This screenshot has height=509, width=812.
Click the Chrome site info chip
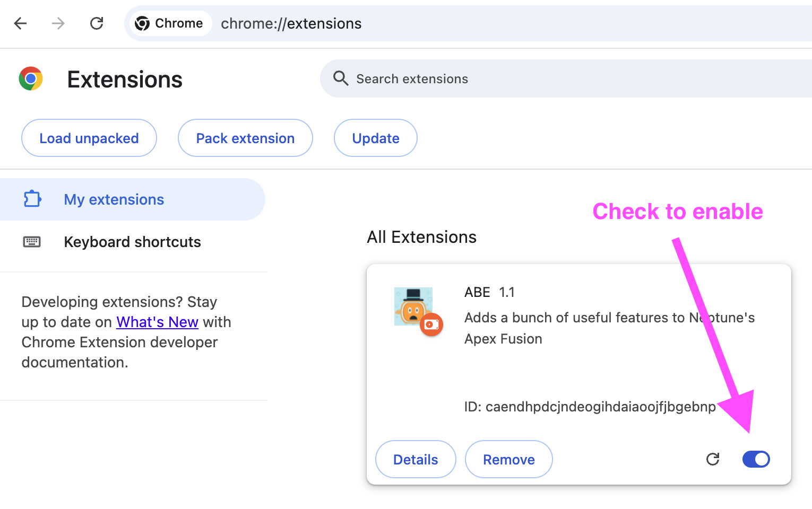point(170,23)
